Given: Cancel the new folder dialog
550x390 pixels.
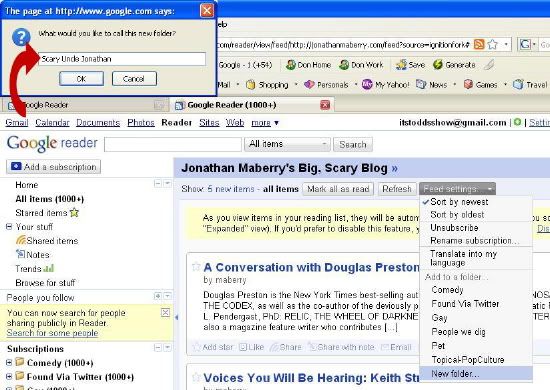Looking at the screenshot, I should pos(134,79).
